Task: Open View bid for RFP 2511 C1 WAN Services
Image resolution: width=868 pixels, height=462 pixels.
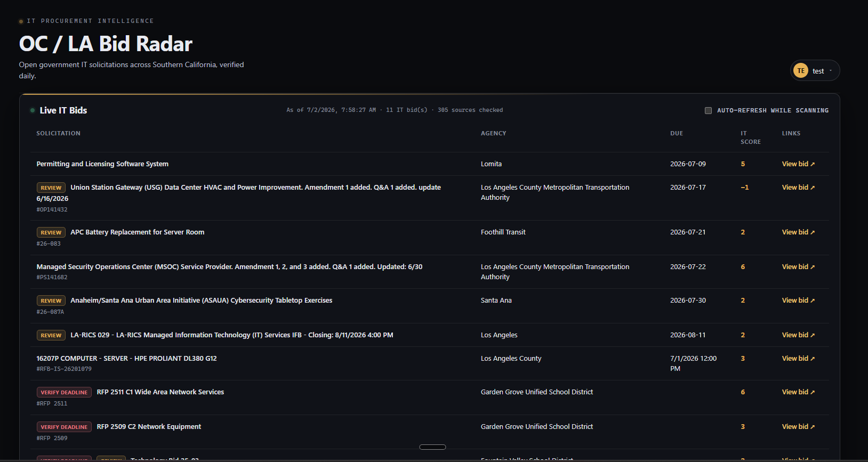Action: (x=798, y=392)
